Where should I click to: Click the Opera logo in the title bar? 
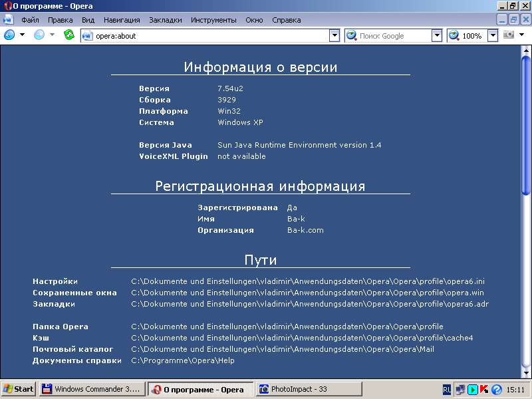click(x=7, y=6)
